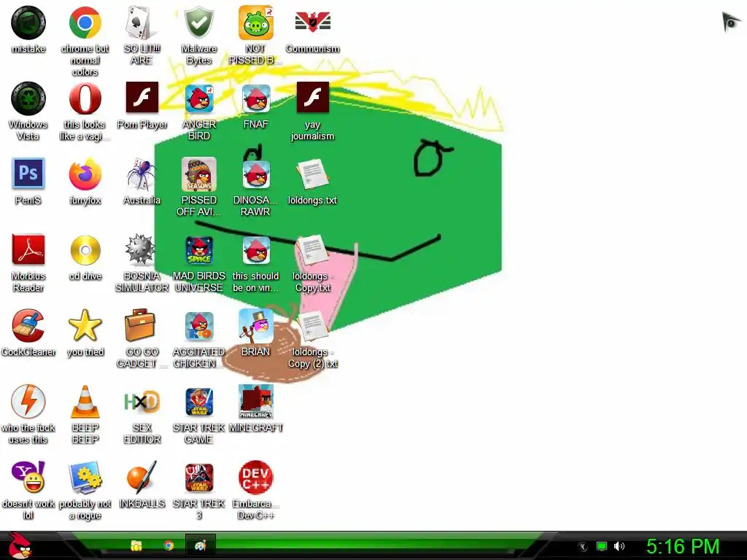Select the 'NOT PISSED B...' green pig icon
Screen dimensions: 747x560
tap(256, 23)
